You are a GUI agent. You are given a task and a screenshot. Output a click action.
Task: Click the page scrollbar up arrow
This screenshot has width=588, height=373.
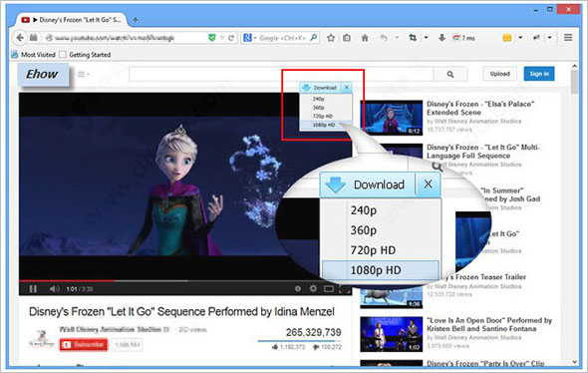(575, 66)
